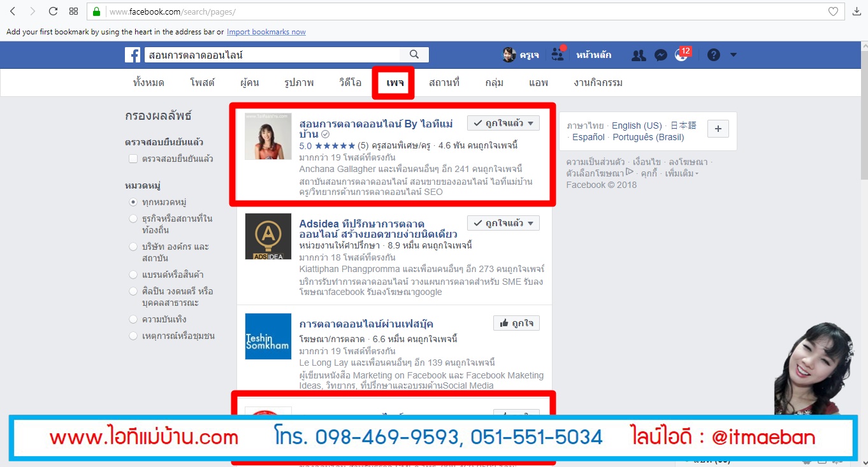Switch to the โพสต์ tab

[202, 83]
